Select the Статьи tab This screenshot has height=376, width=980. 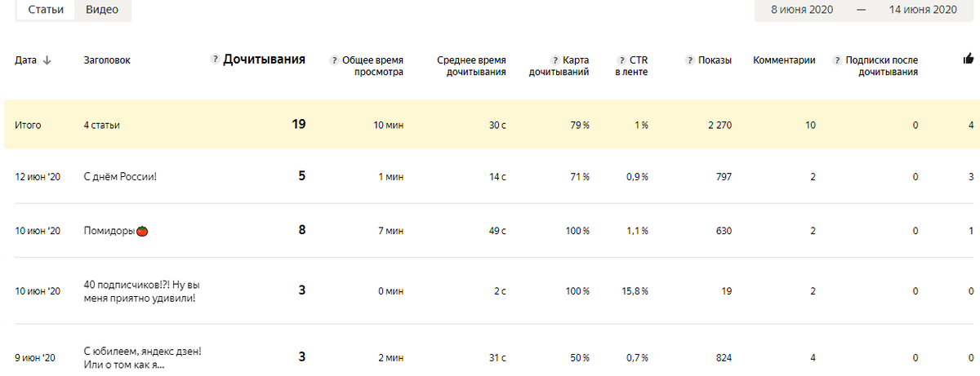point(47,10)
